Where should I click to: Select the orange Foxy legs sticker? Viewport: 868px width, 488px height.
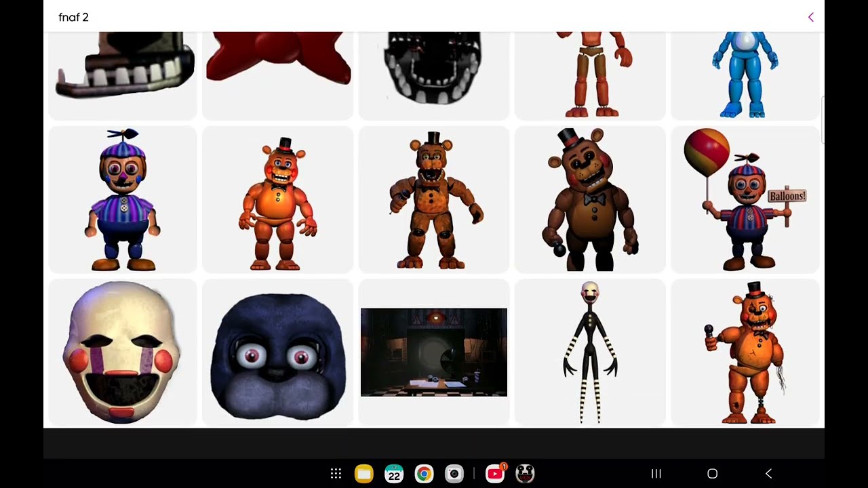click(x=590, y=76)
